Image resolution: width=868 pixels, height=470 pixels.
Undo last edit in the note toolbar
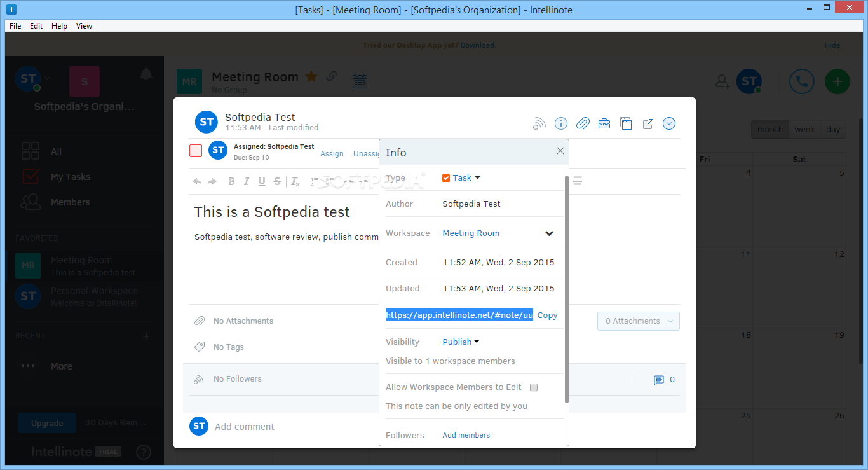click(x=197, y=182)
